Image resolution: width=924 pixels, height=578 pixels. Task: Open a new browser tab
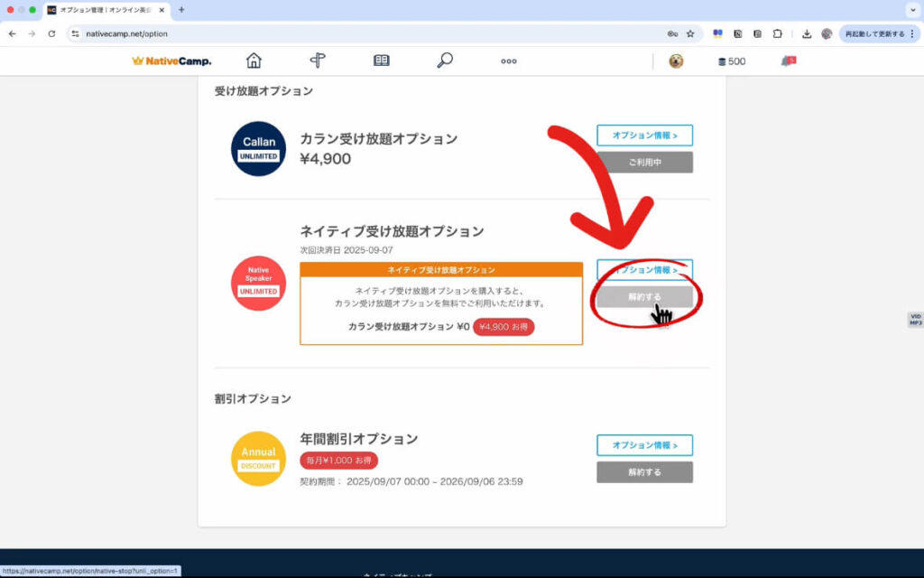click(181, 10)
